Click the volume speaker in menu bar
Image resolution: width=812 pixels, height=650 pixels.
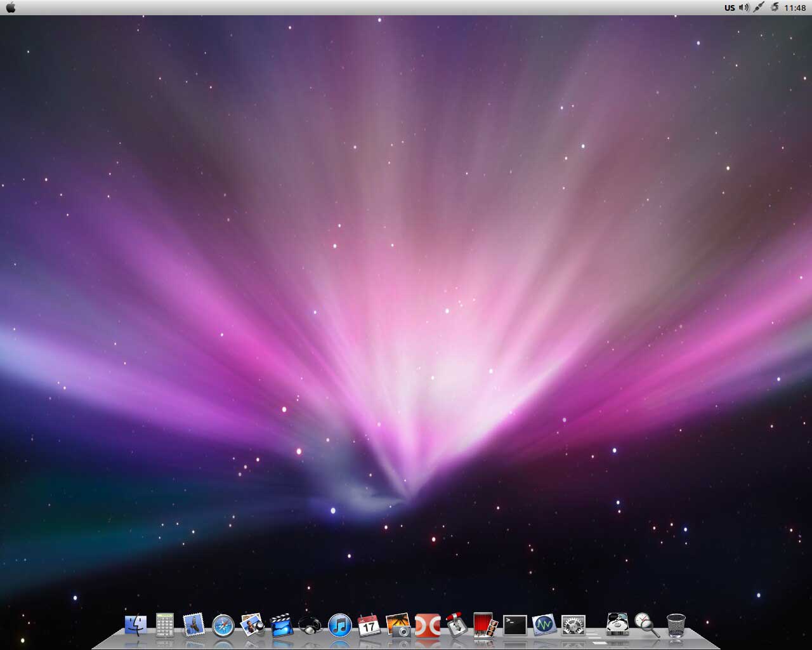click(743, 8)
